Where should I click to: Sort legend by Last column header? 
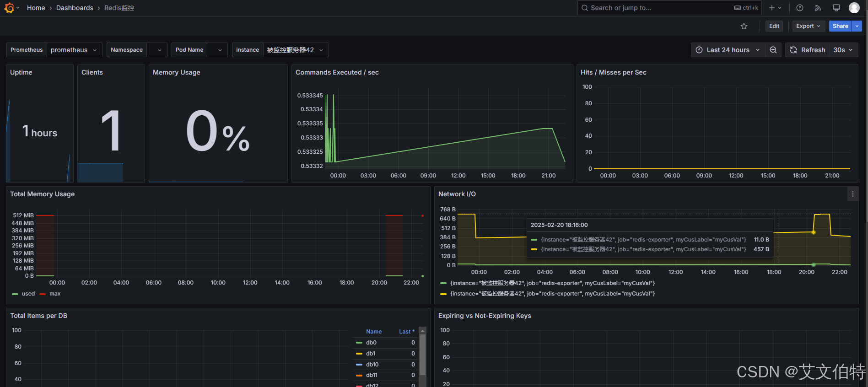click(406, 332)
